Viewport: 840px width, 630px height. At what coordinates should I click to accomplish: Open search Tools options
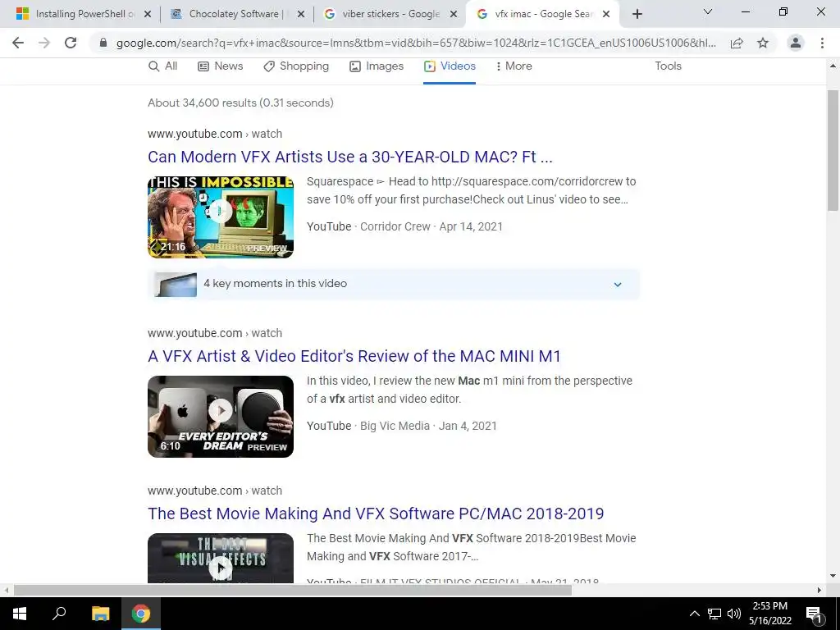coord(668,66)
